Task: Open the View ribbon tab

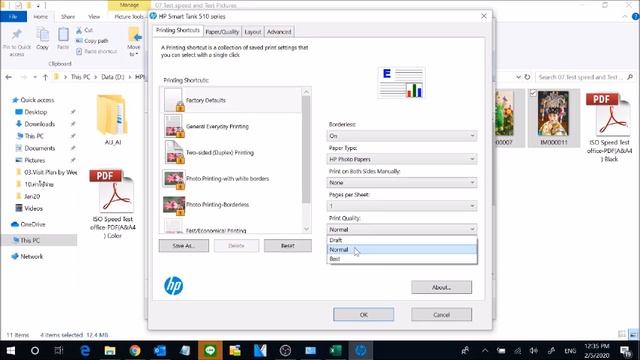Action: [x=94, y=17]
